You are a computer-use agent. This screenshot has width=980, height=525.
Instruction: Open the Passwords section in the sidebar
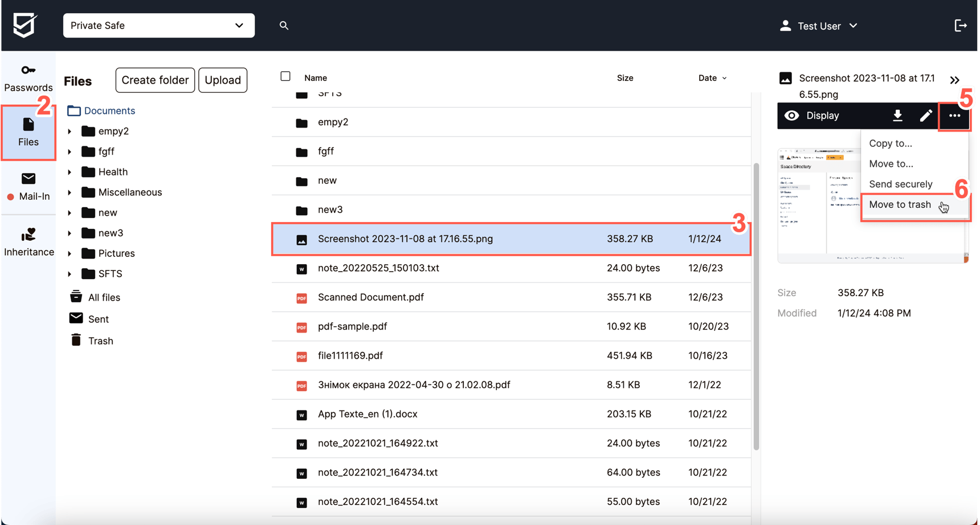click(x=28, y=77)
